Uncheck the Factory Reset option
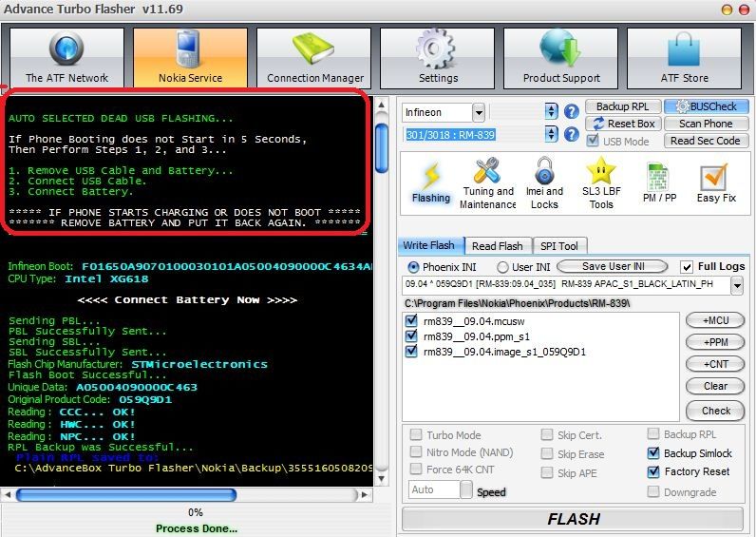756x537 pixels. (653, 472)
